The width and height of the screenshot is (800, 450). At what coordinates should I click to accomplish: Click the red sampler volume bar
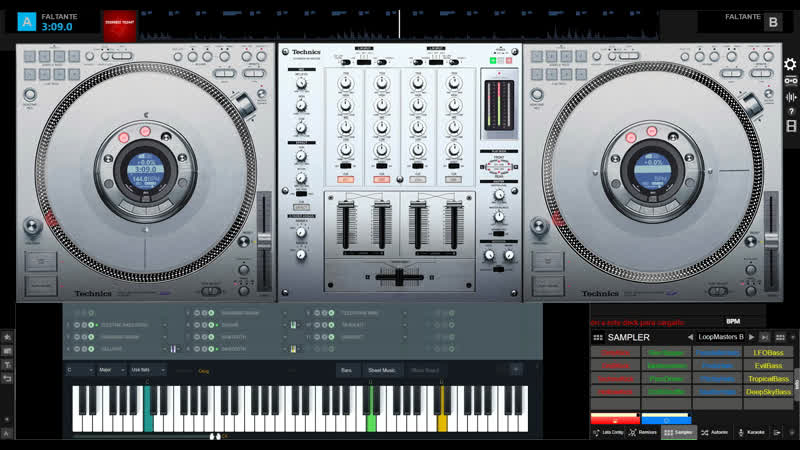point(615,419)
